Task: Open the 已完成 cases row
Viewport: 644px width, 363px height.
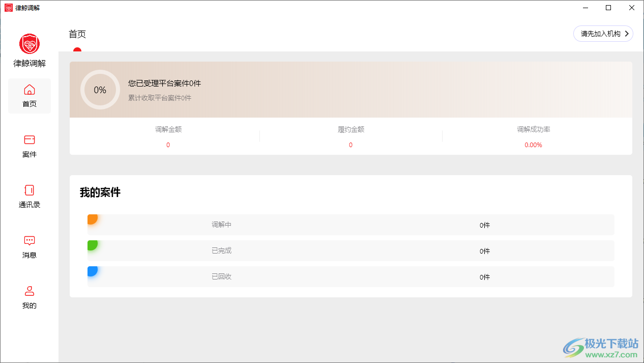Action: coord(350,251)
